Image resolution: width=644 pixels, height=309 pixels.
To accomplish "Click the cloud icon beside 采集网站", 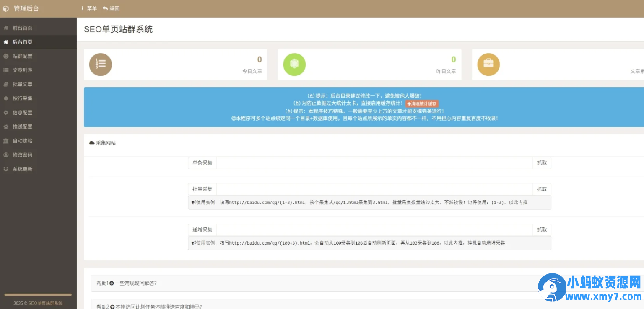I will pyautogui.click(x=92, y=143).
